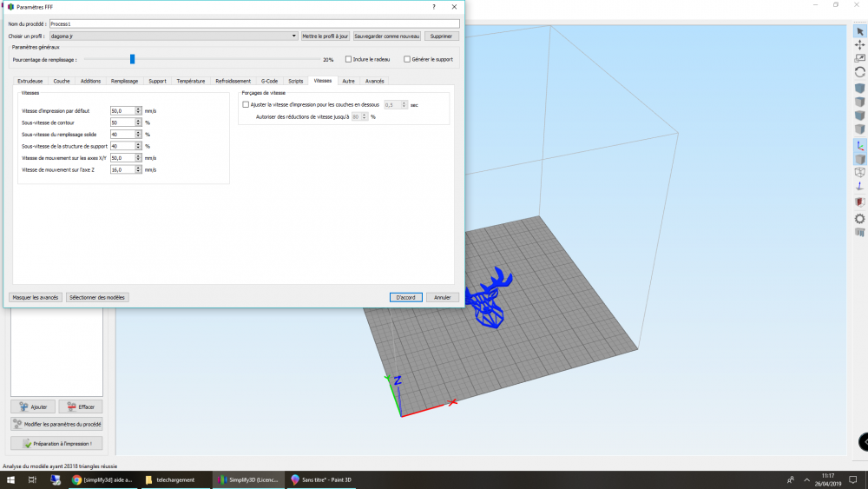Open the Choisir un profil dropdown
The image size is (868, 489).
[x=174, y=36]
